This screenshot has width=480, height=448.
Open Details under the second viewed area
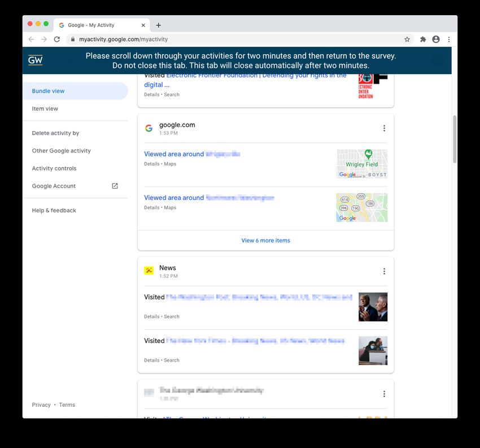click(x=152, y=208)
